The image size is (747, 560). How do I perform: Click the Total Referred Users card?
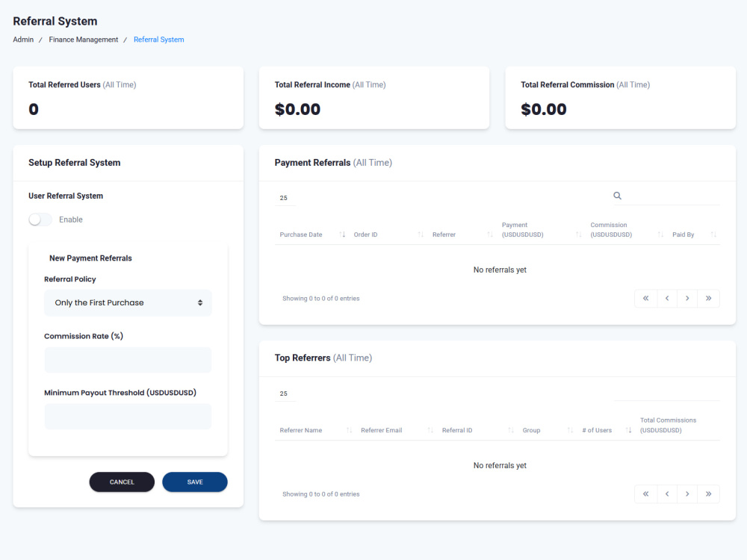tap(128, 98)
